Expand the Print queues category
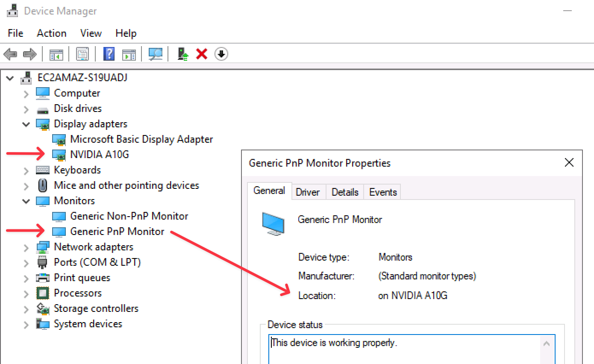Screen dimensions: 594x364 [x=26, y=278]
